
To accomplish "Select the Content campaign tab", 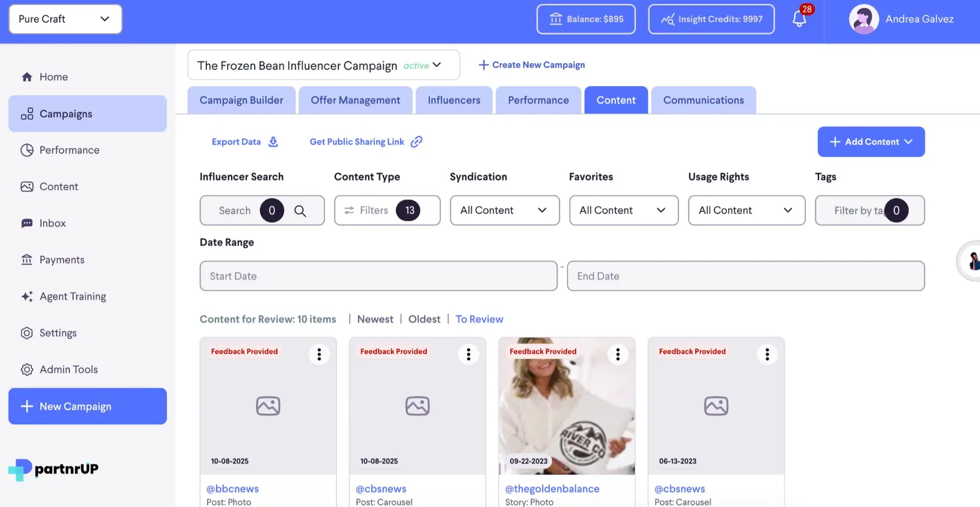I will 616,100.
